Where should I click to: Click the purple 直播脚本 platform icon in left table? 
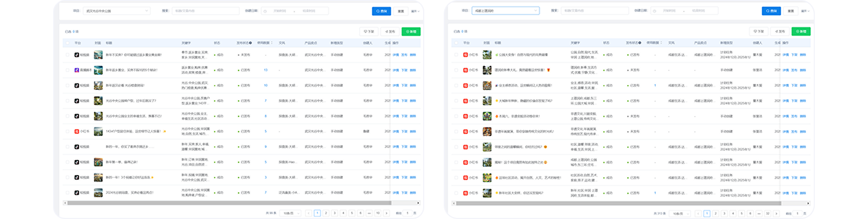77,70
